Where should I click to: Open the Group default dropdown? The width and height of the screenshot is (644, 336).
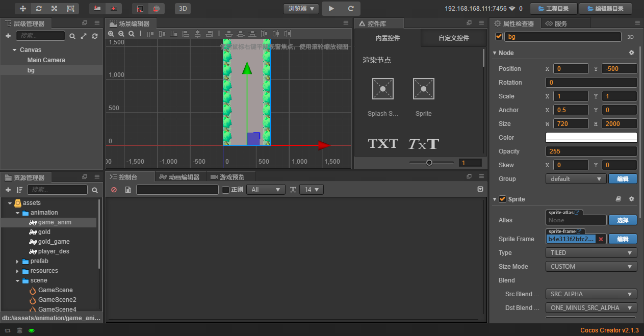point(576,179)
